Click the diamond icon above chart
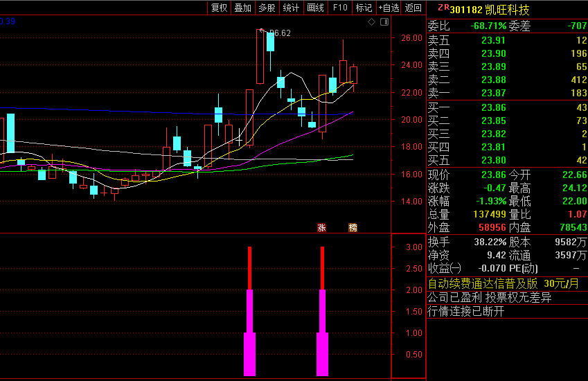588x381 pixels. (372, 21)
